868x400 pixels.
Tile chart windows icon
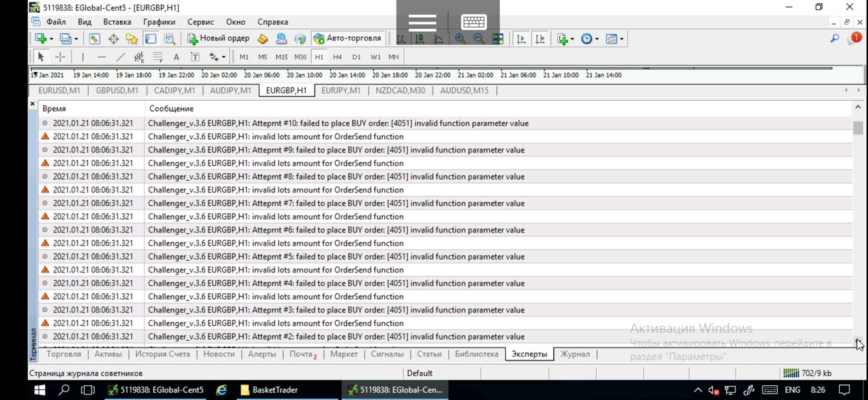[498, 39]
